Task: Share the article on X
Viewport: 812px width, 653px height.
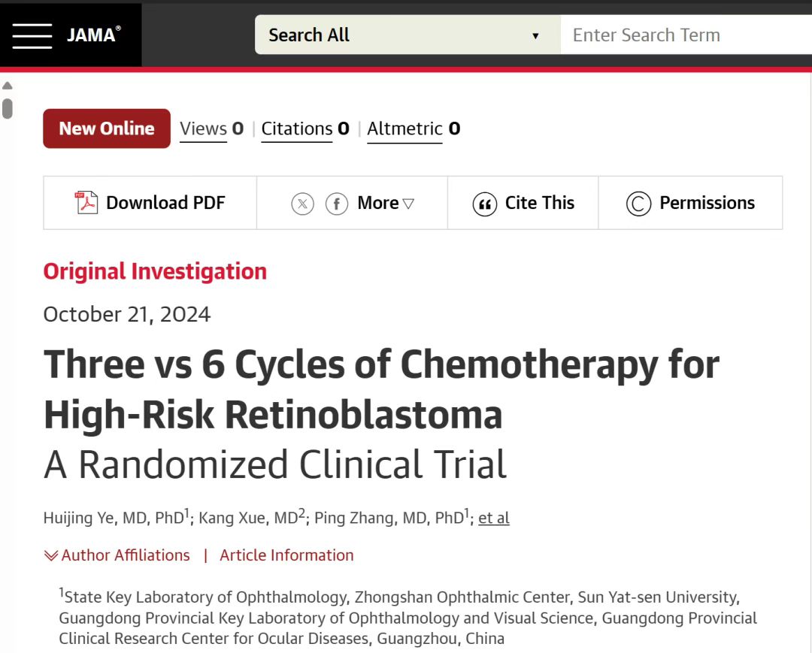Action: (x=302, y=204)
